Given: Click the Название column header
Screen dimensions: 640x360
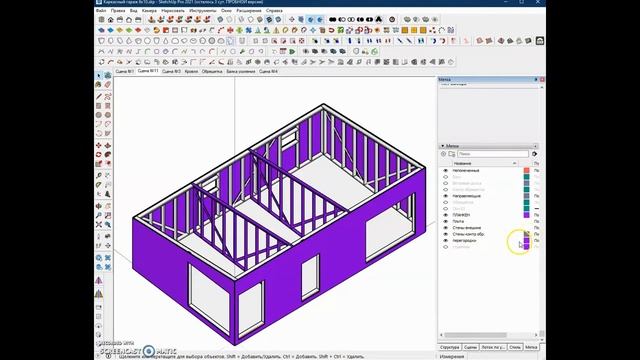Looking at the screenshot, I should [485, 163].
